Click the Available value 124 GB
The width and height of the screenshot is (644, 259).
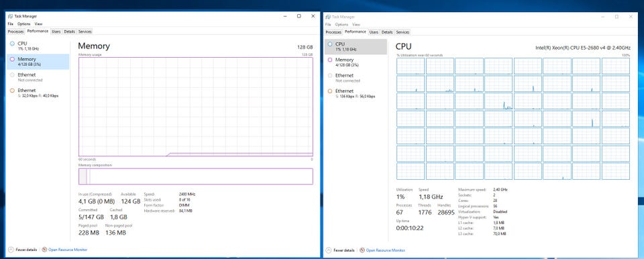point(131,201)
